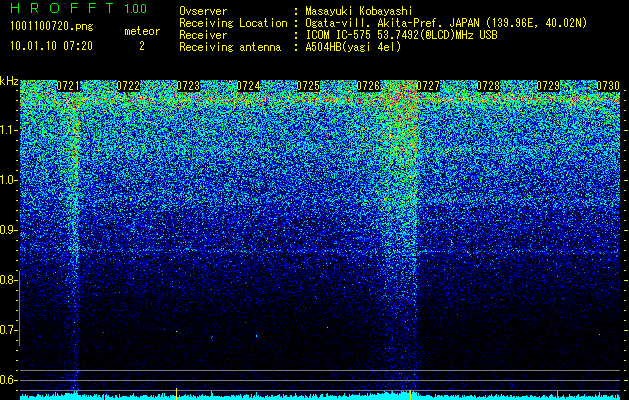Click the version number 1.0.0
Image resolution: width=629 pixels, height=400 pixels.
[x=136, y=9]
